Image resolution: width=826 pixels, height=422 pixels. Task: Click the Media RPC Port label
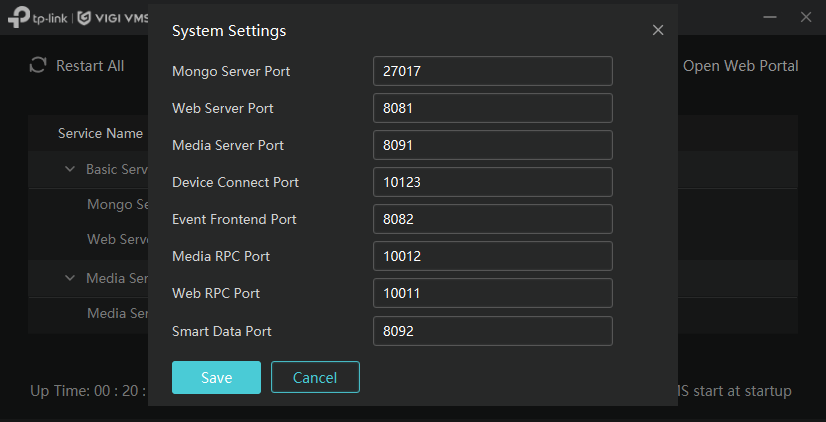click(221, 256)
